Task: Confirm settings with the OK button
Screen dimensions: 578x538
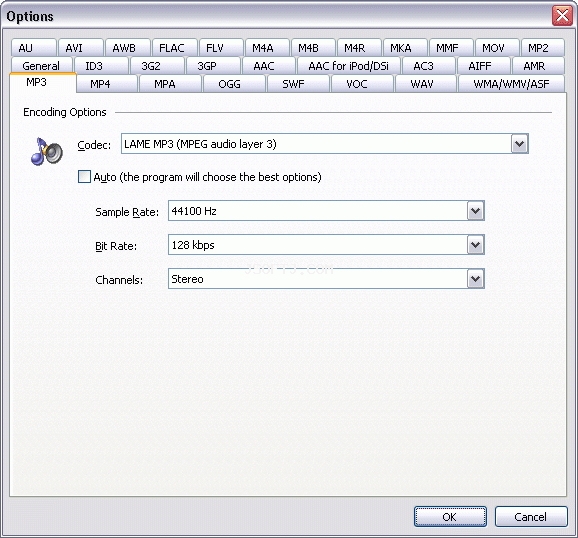Action: click(450, 517)
